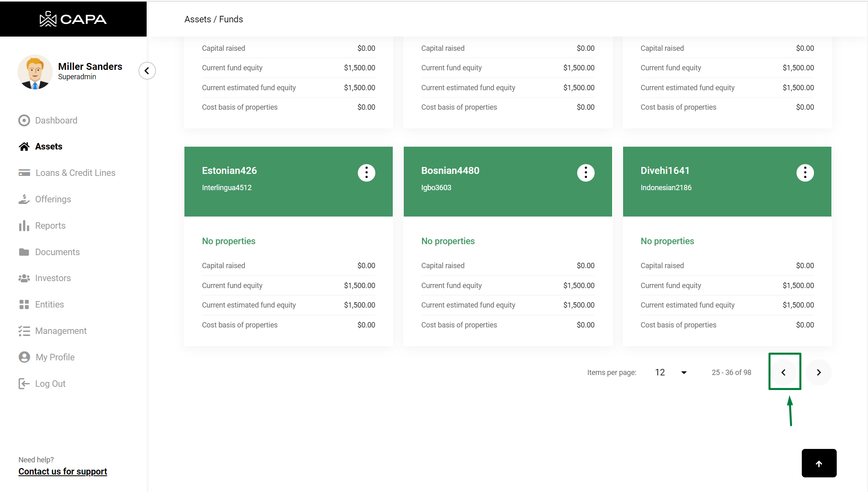Click the Documents folder icon
868x492 pixels.
point(24,252)
